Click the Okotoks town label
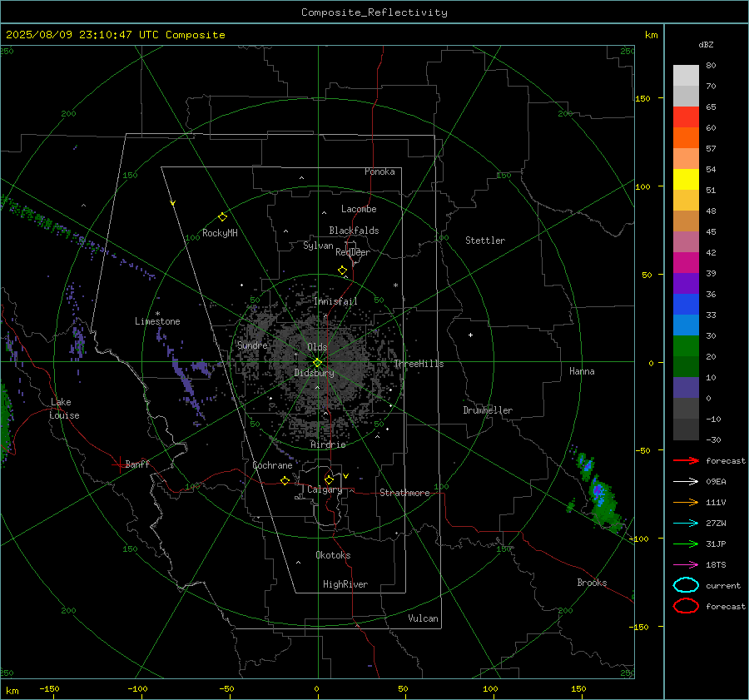 333,555
